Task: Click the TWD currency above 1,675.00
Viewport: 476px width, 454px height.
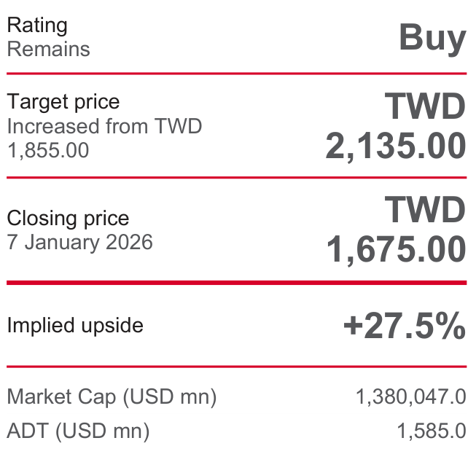Action: click(425, 211)
